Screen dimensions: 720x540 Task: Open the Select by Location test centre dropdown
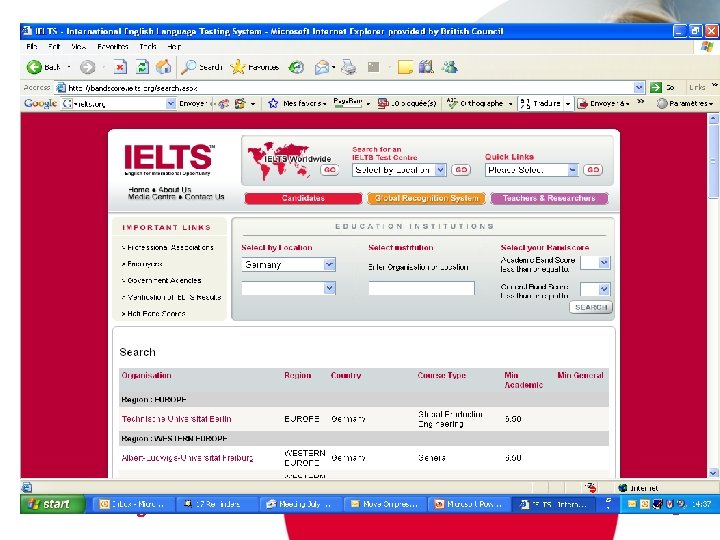(x=440, y=170)
